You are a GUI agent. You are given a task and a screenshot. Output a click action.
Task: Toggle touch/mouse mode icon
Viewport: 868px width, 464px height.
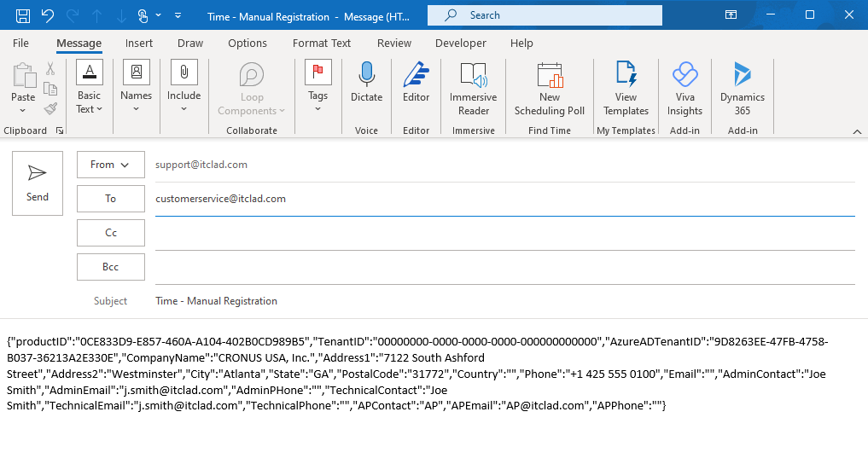(143, 15)
